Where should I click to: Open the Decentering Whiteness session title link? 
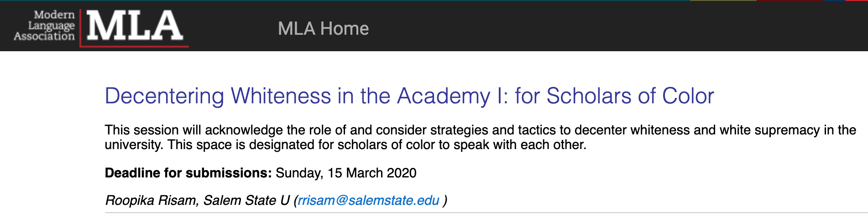click(x=409, y=96)
